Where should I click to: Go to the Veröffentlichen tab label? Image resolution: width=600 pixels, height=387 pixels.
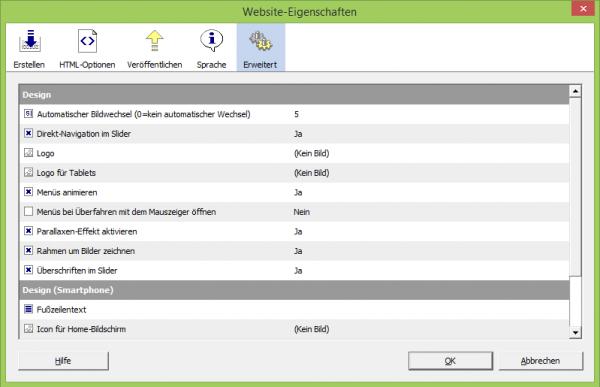155,65
